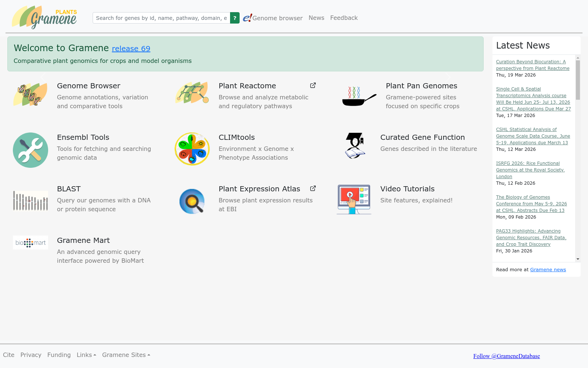Click the 'Thu, 19 Mar 2026' news date
The width and height of the screenshot is (588, 368).
point(516,75)
